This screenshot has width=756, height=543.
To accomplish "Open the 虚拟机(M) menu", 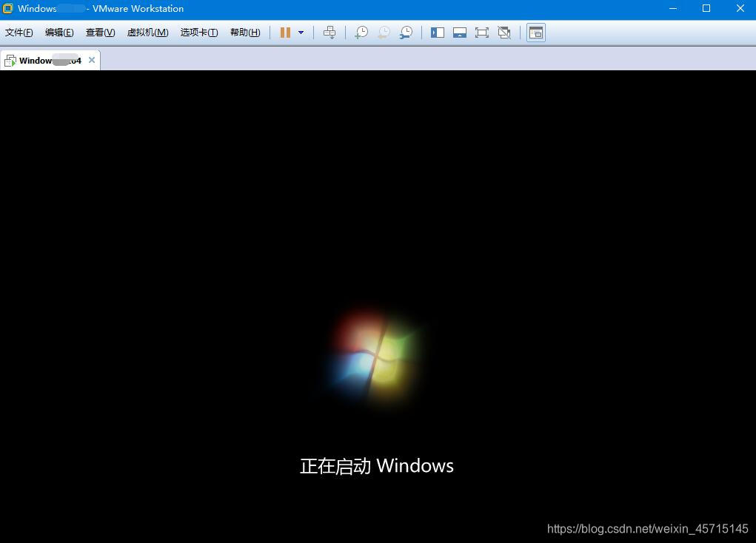I will (147, 33).
